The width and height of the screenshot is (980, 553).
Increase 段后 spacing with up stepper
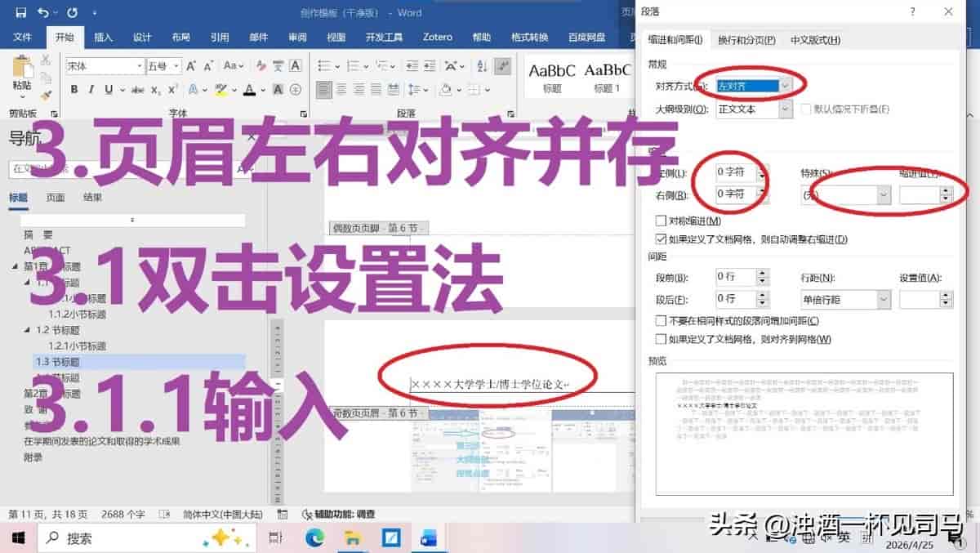pos(763,296)
